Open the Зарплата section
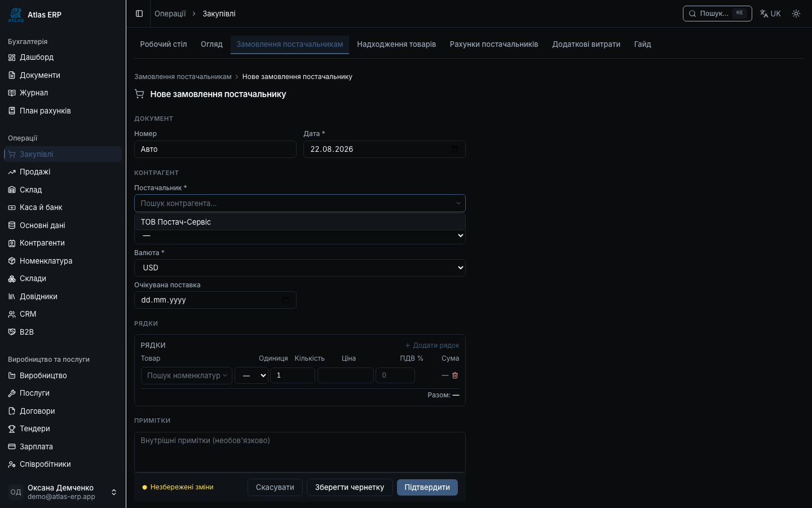The height and width of the screenshot is (508, 812). pos(63,446)
